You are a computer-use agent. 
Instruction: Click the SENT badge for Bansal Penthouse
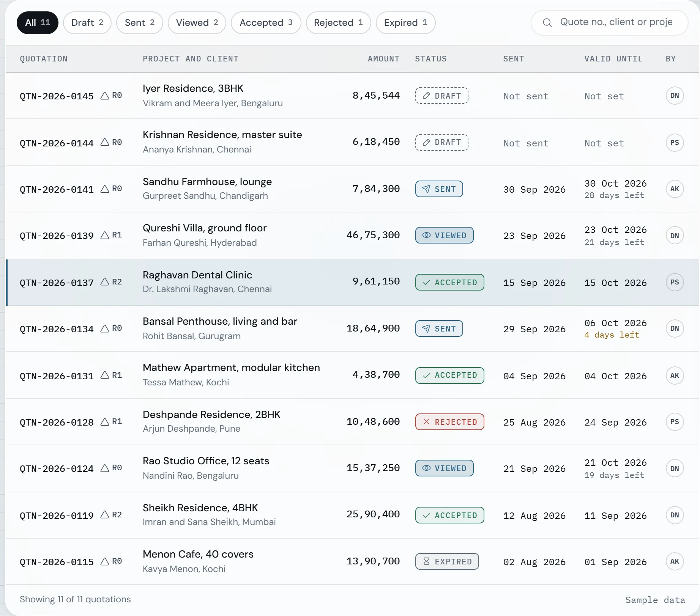tap(439, 328)
